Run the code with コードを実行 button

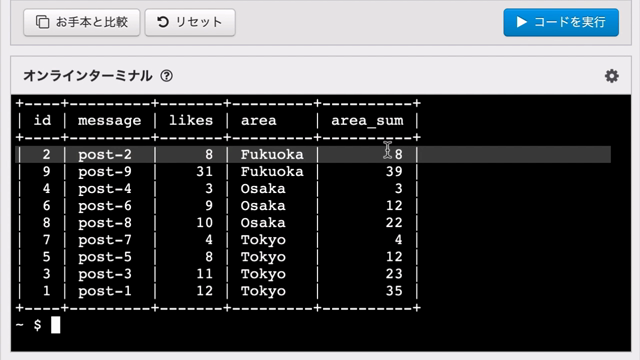click(561, 22)
